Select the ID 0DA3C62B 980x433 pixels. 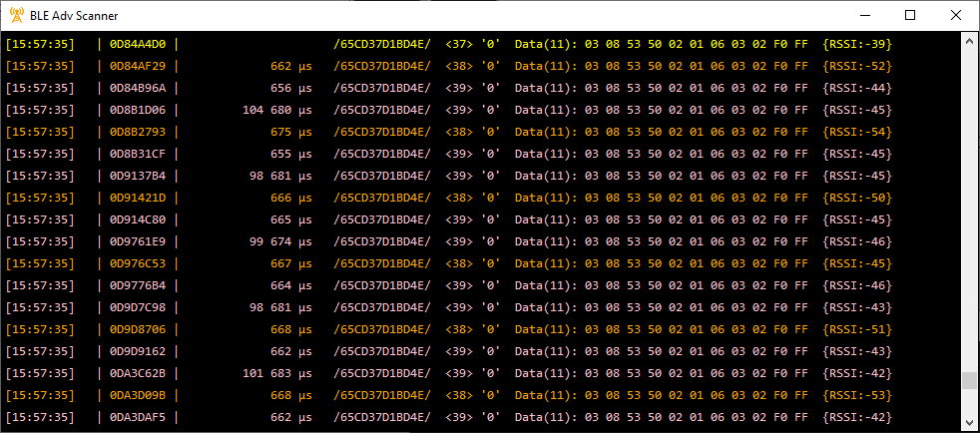point(138,374)
